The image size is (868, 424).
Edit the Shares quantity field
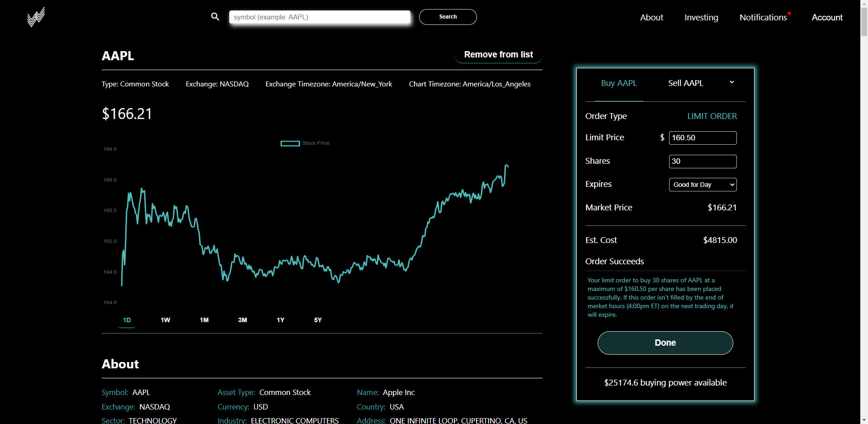coord(703,162)
